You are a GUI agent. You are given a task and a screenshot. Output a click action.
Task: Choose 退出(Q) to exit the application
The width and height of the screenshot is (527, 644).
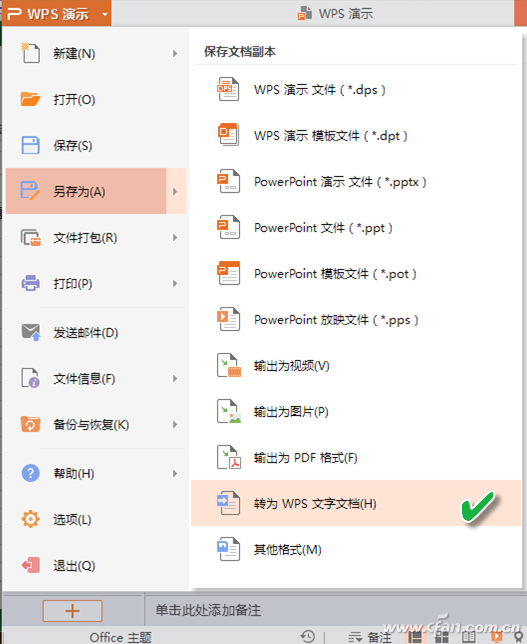pyautogui.click(x=96, y=566)
